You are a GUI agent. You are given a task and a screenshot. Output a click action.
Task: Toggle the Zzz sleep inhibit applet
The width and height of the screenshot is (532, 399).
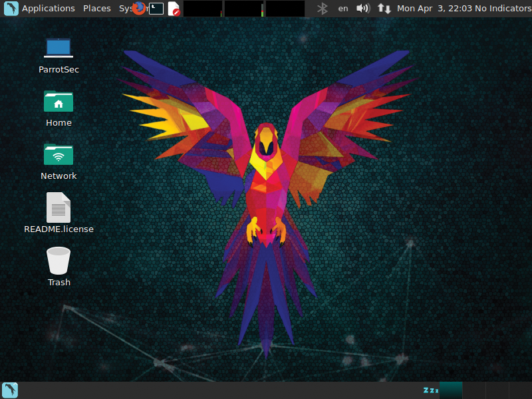pos(430,390)
